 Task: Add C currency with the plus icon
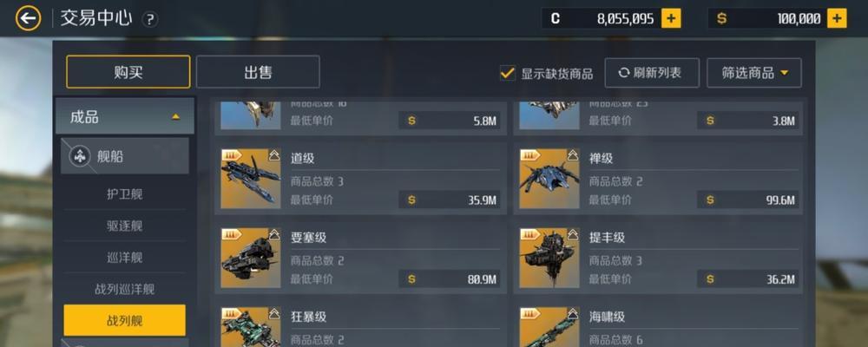pos(672,19)
